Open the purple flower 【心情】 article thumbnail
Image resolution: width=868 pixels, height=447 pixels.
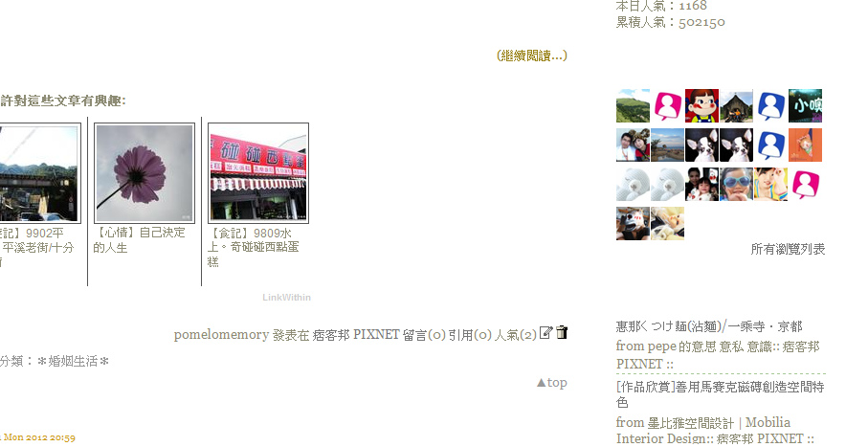pos(145,173)
